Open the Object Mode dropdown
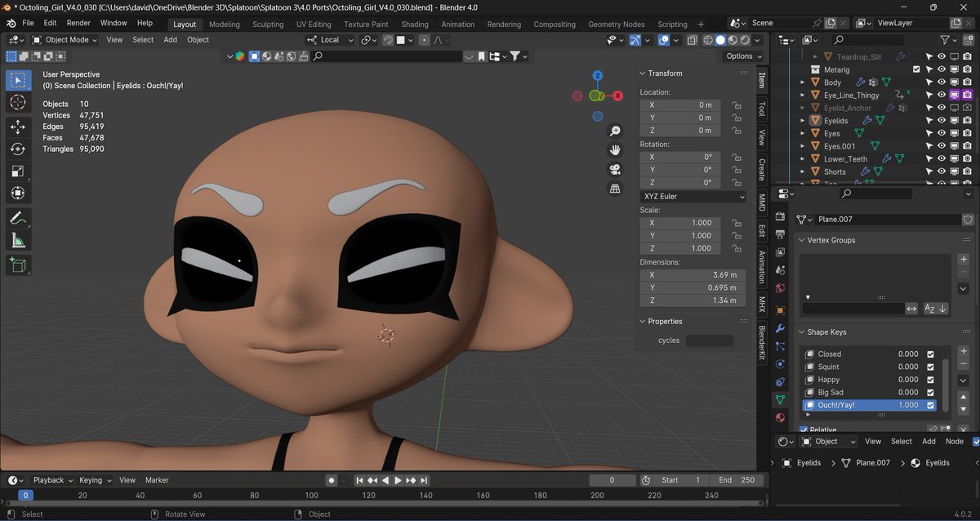 (65, 39)
